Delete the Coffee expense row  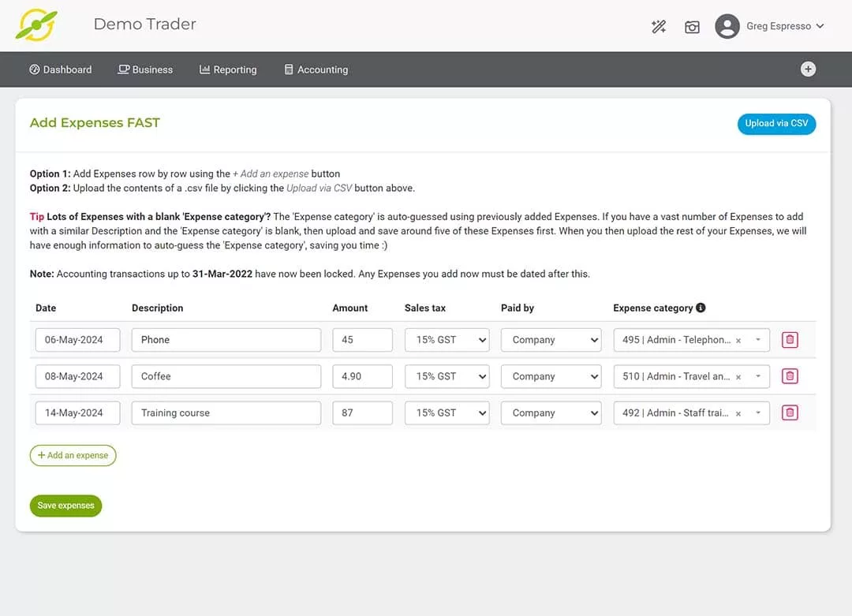pos(790,376)
